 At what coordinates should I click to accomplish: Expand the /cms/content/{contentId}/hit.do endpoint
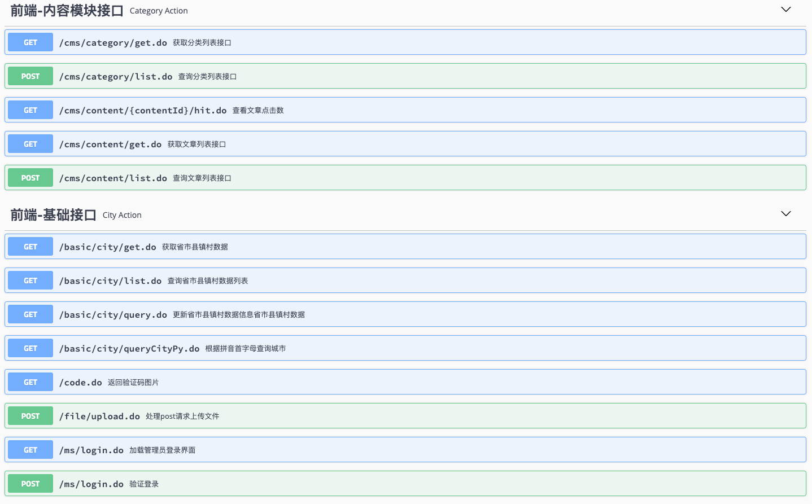click(142, 111)
